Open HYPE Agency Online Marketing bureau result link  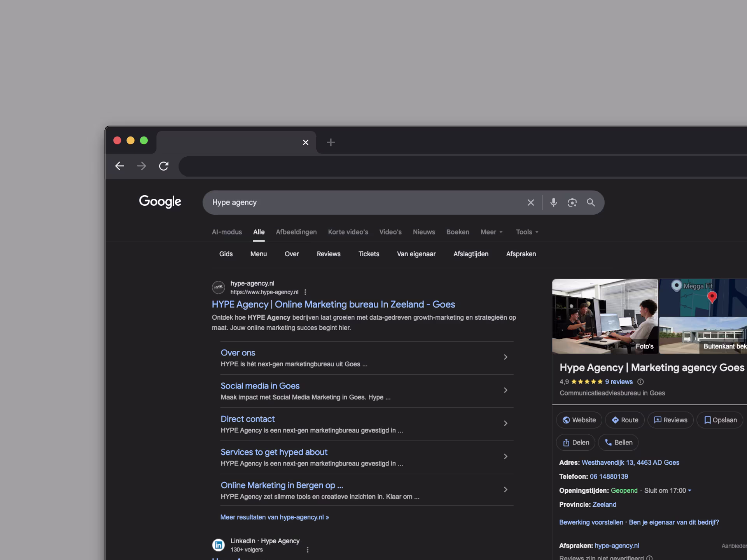(x=333, y=304)
